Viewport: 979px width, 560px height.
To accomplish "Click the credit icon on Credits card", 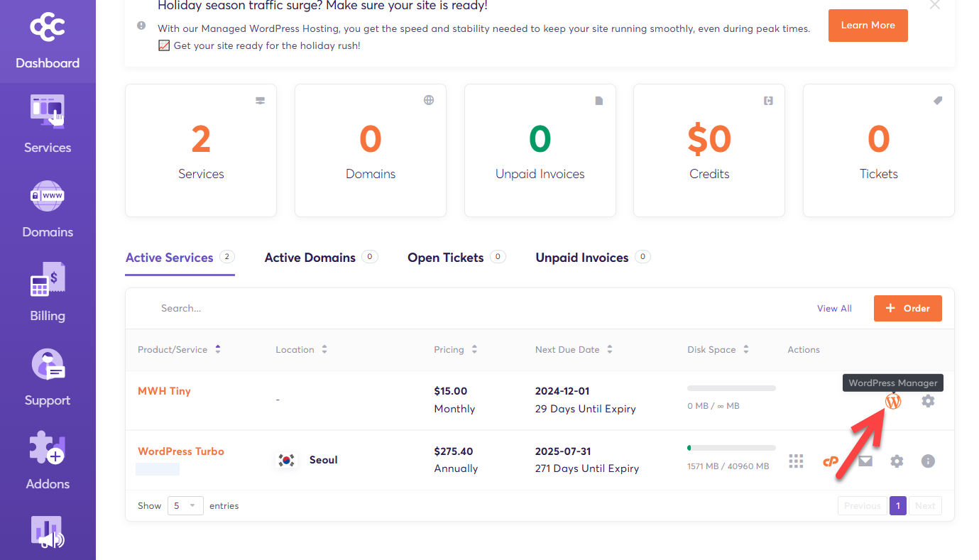I will point(768,101).
